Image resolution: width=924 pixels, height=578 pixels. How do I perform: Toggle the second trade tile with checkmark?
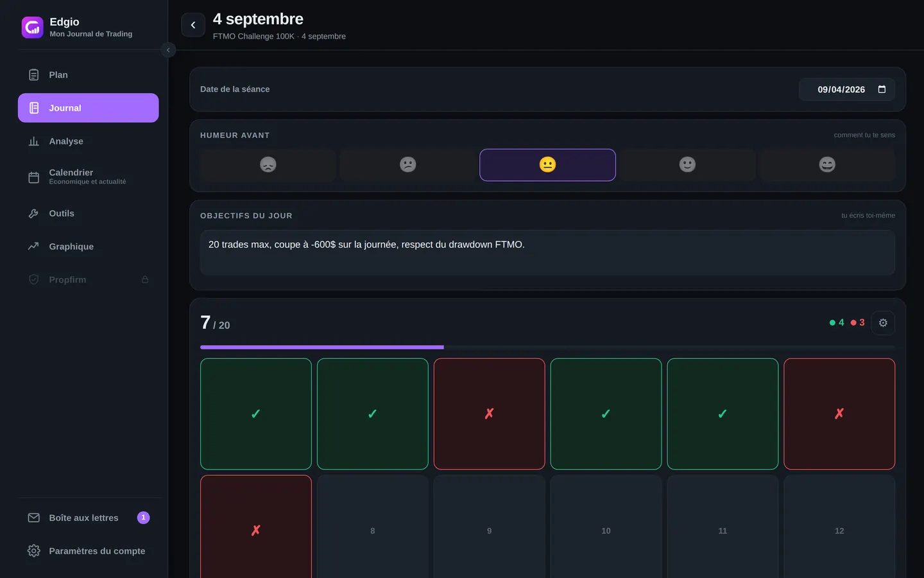(373, 414)
